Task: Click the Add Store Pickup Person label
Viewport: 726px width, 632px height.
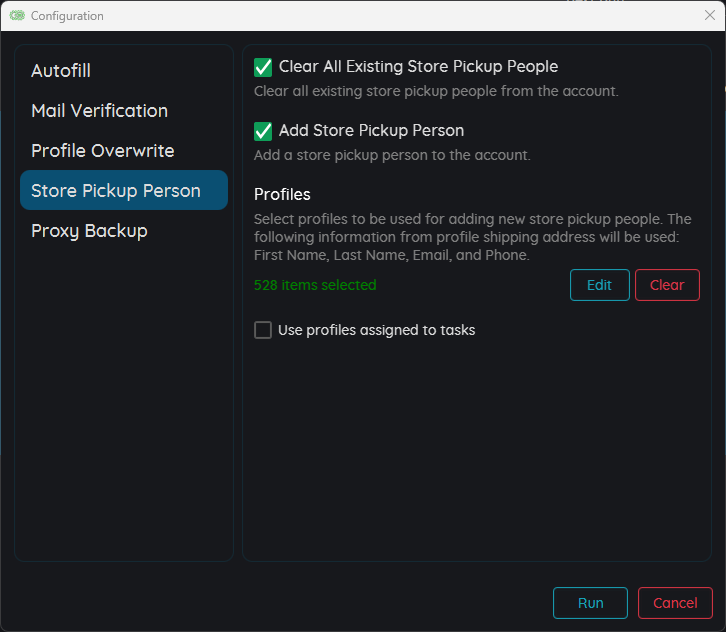Action: tap(371, 131)
